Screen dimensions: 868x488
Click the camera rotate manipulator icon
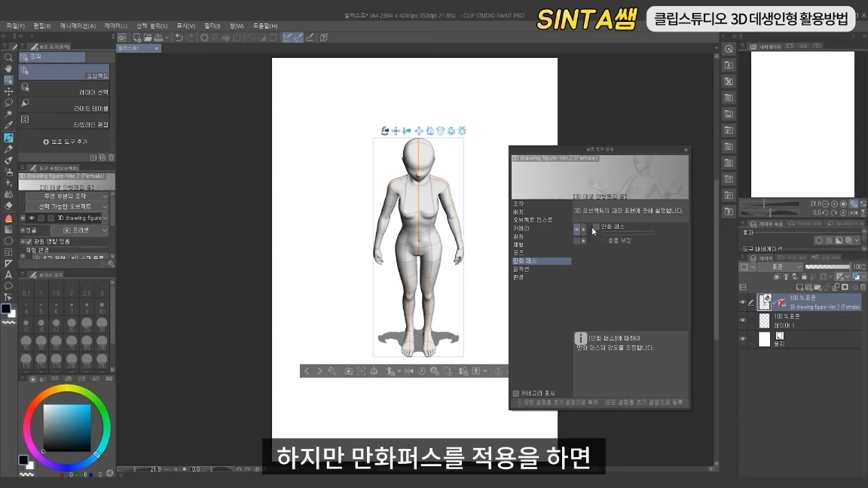[385, 130]
